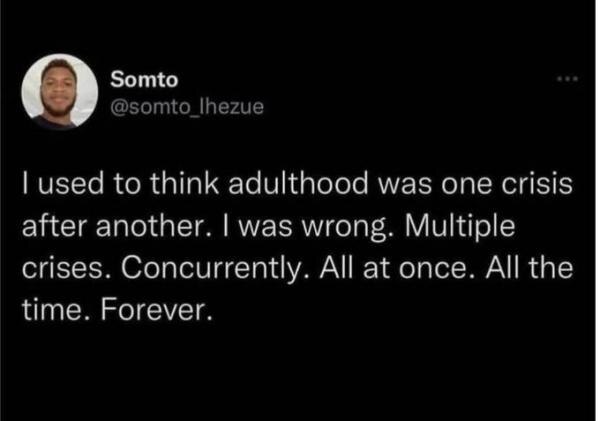The image size is (600, 421).
Task: Click the word 'crises' on third line
Action: click(x=60, y=269)
